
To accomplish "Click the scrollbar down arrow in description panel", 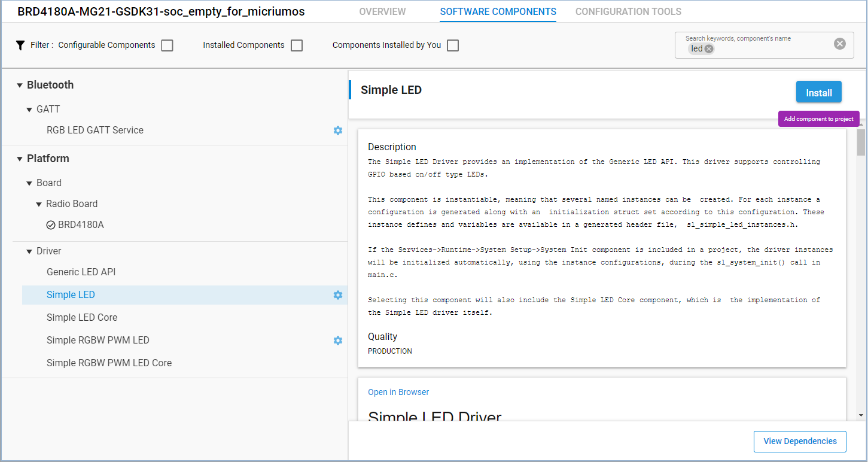I will (x=861, y=415).
